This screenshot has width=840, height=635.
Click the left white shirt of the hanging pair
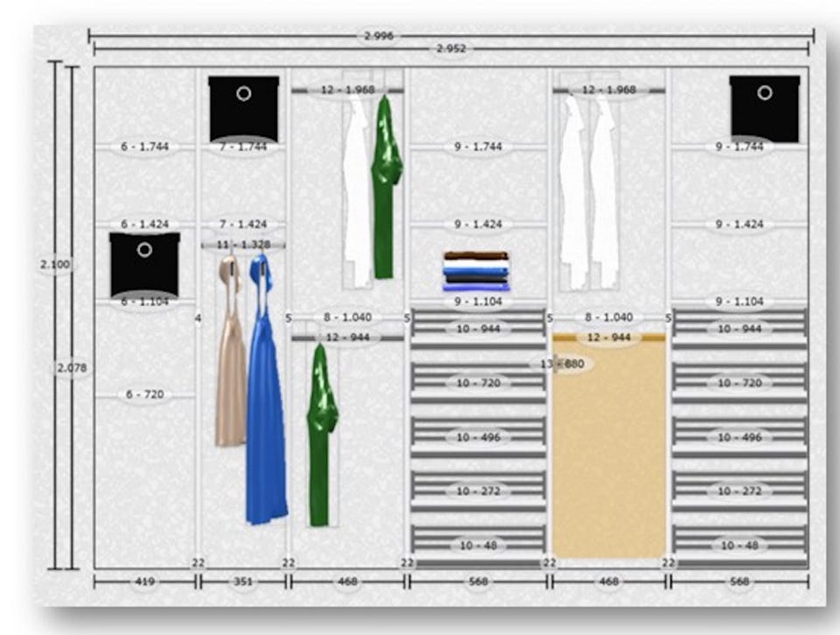[575, 192]
